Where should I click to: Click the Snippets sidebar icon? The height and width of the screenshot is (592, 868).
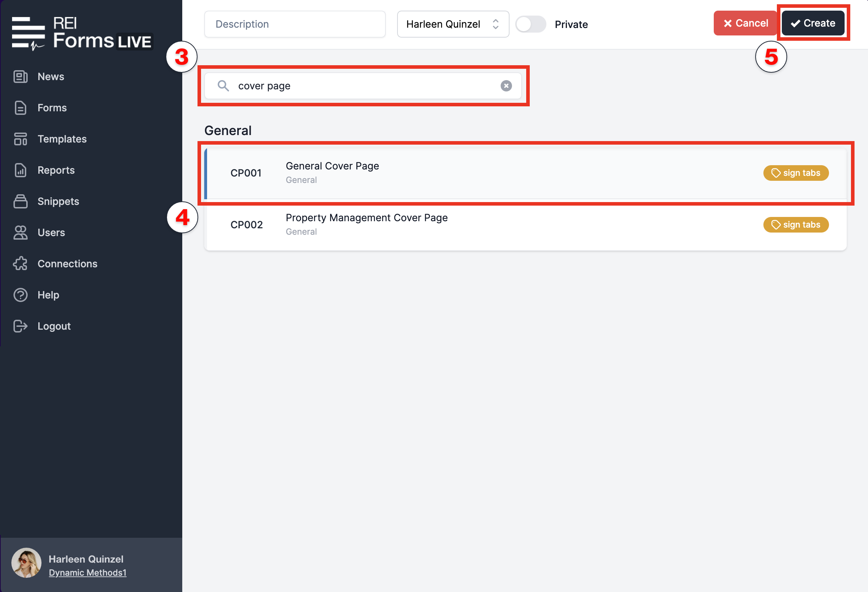point(21,201)
